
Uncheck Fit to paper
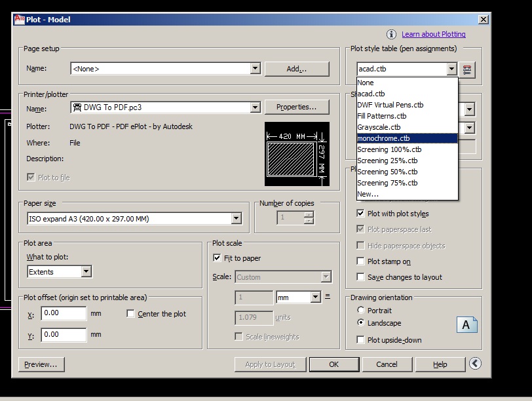pos(217,258)
